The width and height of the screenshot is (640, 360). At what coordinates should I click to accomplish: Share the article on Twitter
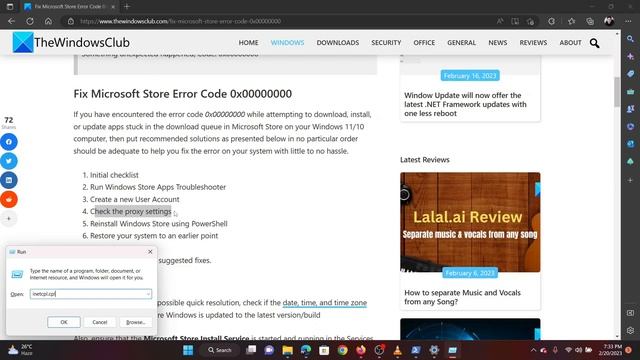point(9,161)
